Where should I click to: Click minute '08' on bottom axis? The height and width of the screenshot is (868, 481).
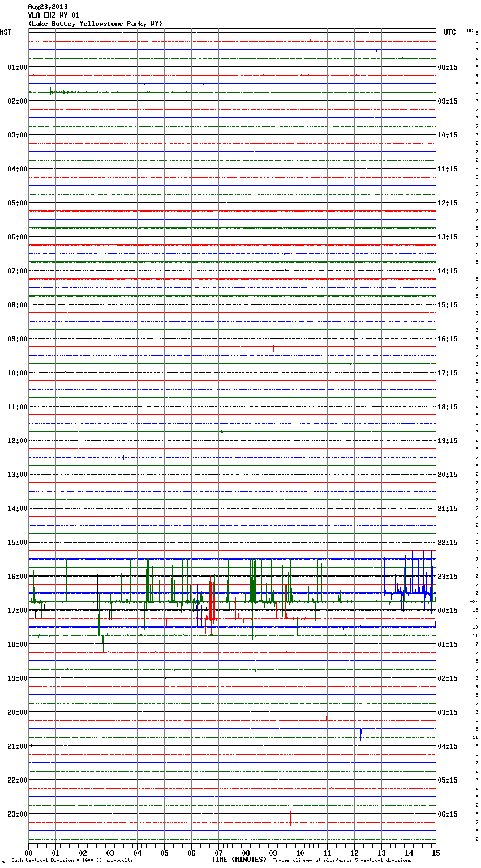click(x=246, y=853)
